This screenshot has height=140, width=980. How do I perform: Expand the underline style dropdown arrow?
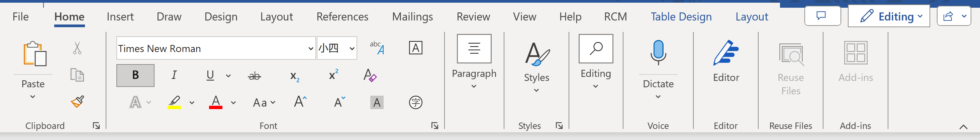(228, 76)
